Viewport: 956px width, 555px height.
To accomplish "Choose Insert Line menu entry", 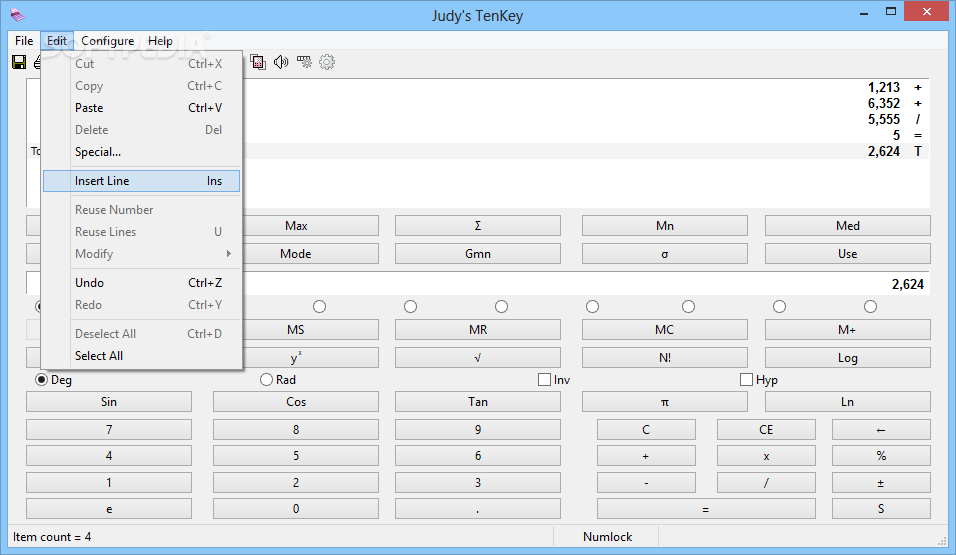I will coord(141,181).
